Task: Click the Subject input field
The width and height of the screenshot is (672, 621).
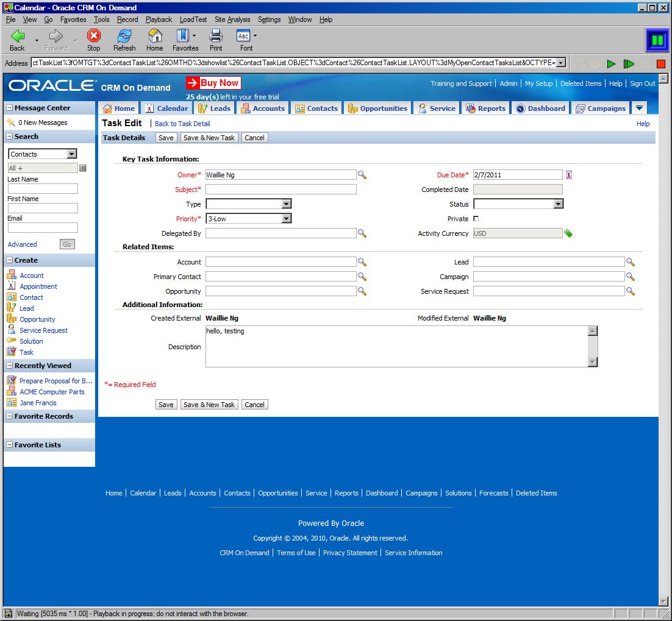Action: 281,190
